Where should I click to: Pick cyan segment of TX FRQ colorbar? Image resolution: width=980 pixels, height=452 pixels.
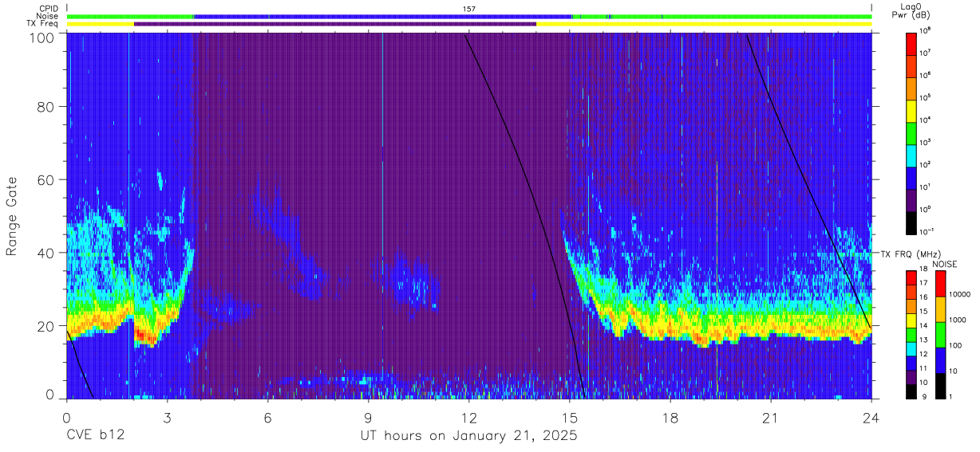click(x=912, y=348)
